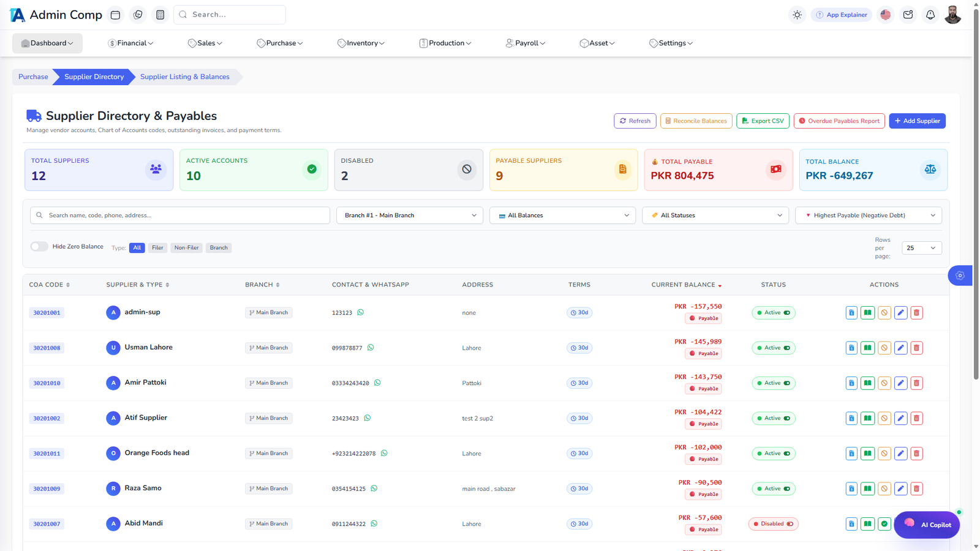
Task: Open the Payroll menu
Action: coord(526,43)
